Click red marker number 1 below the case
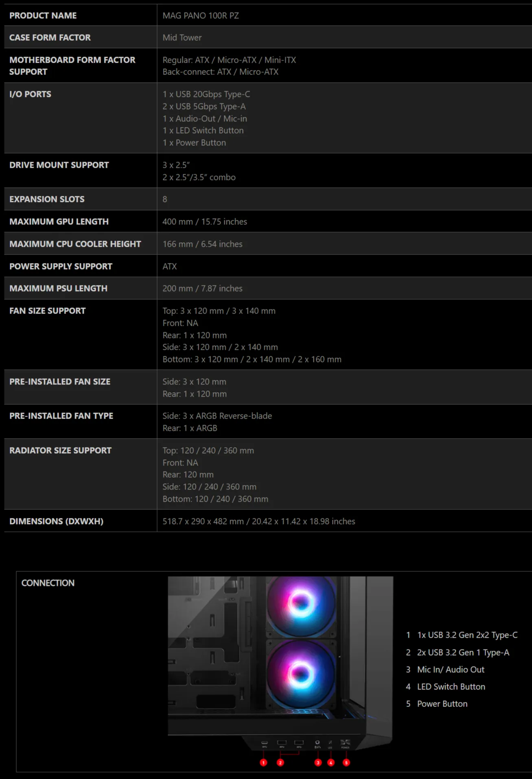 pyautogui.click(x=263, y=762)
